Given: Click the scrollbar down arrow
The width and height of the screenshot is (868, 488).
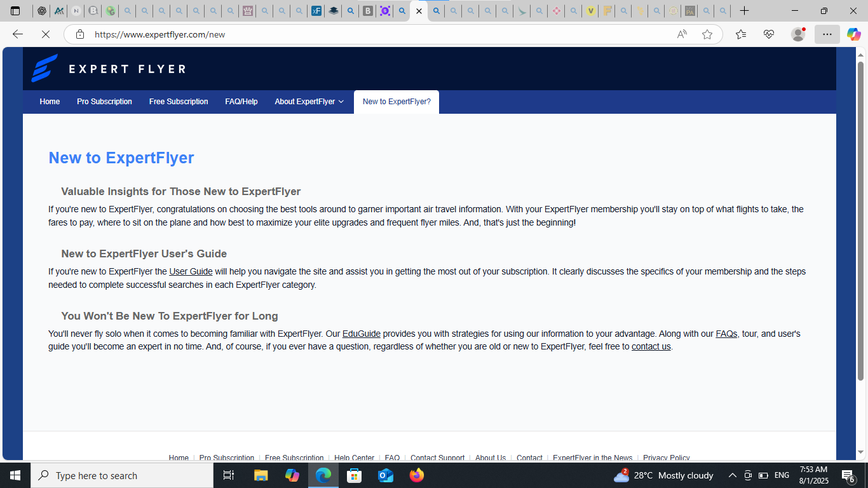Looking at the screenshot, I should click(861, 452).
